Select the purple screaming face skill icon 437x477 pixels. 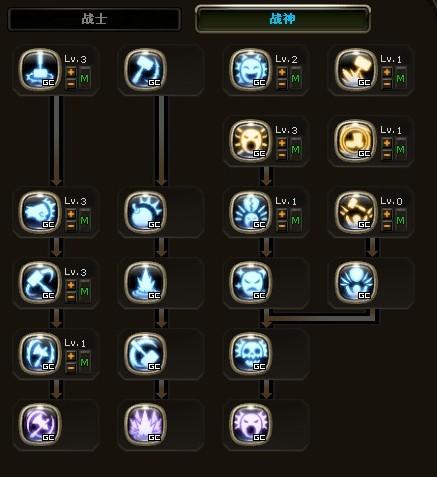(250, 425)
